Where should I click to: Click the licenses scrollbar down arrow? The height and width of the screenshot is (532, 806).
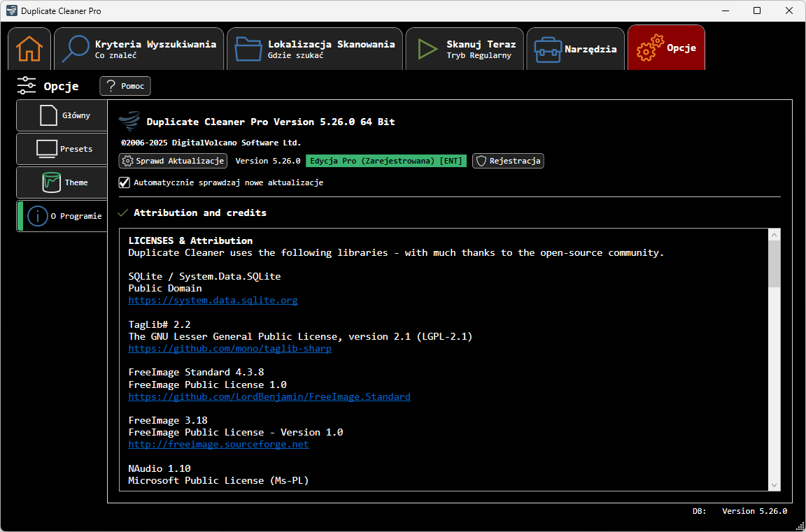tap(774, 484)
